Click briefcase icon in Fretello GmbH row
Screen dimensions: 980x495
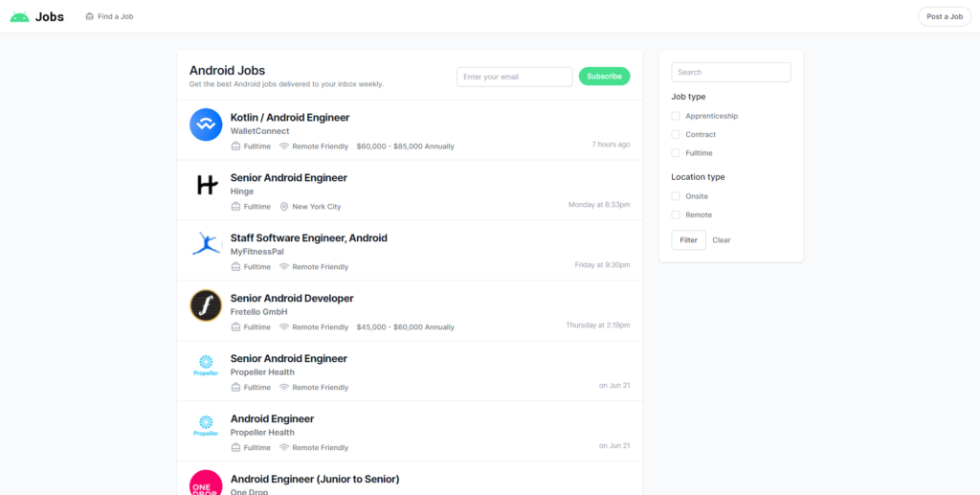point(235,326)
